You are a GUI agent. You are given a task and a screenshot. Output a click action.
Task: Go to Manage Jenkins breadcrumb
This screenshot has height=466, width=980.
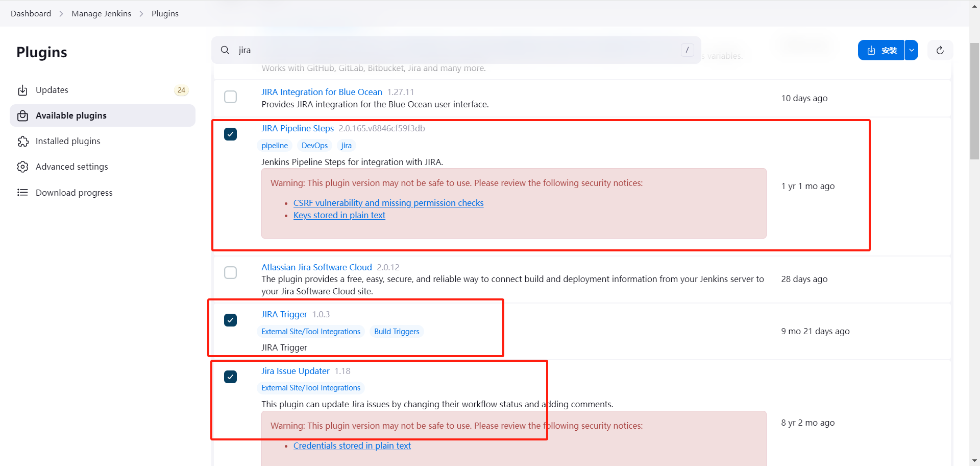101,14
